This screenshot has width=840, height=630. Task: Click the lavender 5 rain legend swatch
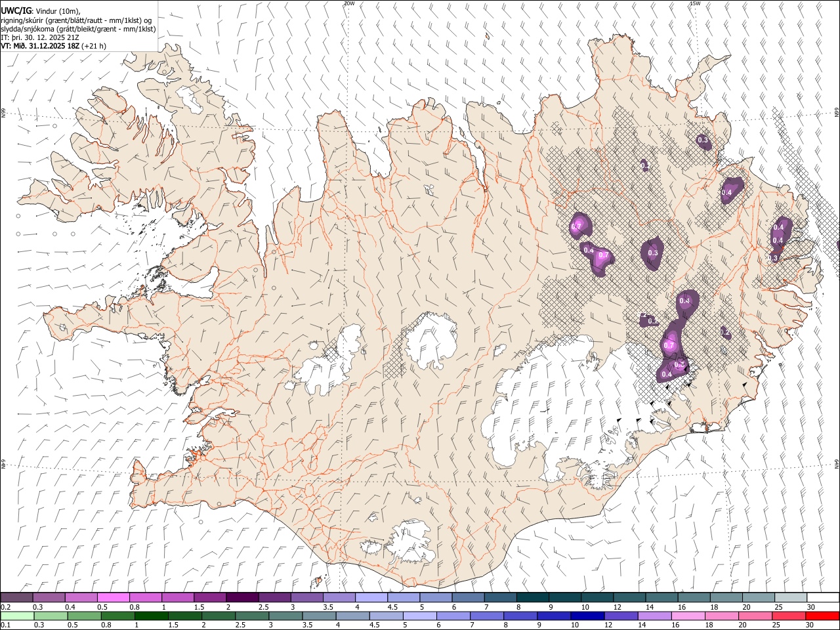(x=419, y=616)
